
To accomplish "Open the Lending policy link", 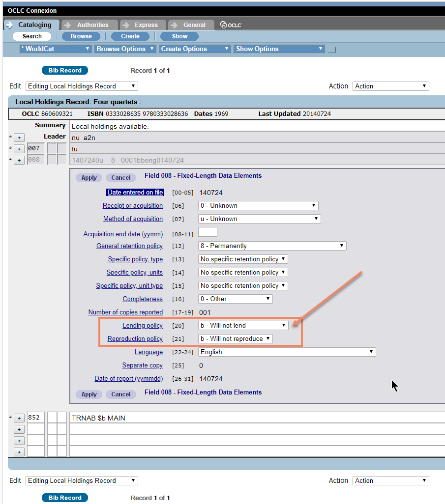I will coord(143,326).
